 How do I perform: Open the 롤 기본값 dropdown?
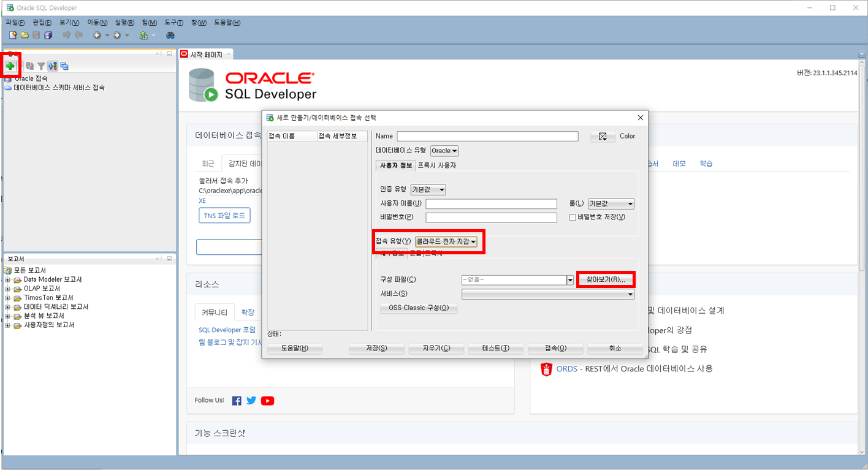click(611, 203)
